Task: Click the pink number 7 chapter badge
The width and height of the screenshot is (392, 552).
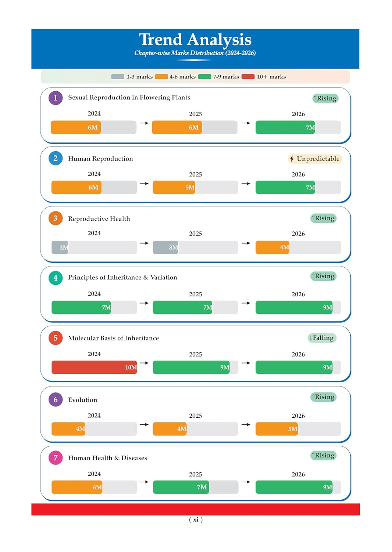Action: coord(56,458)
